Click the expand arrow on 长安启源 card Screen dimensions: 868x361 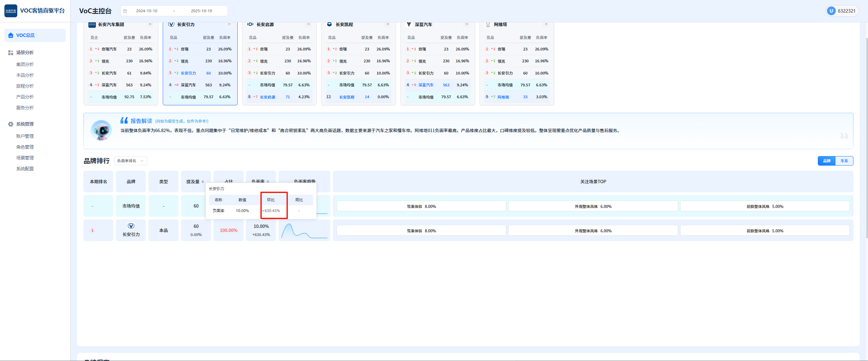click(308, 24)
